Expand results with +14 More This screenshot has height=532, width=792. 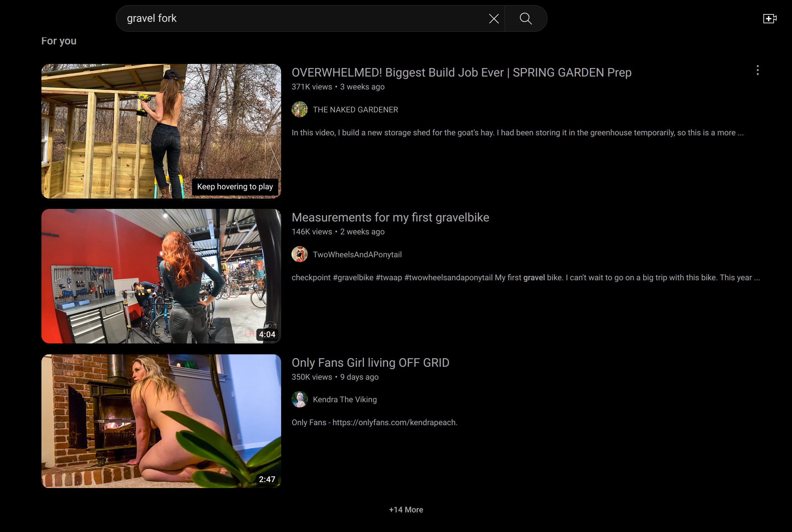(406, 509)
